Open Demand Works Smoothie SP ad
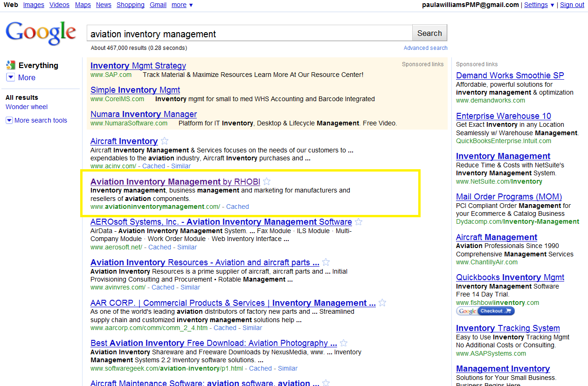The image size is (588, 386). click(x=510, y=76)
